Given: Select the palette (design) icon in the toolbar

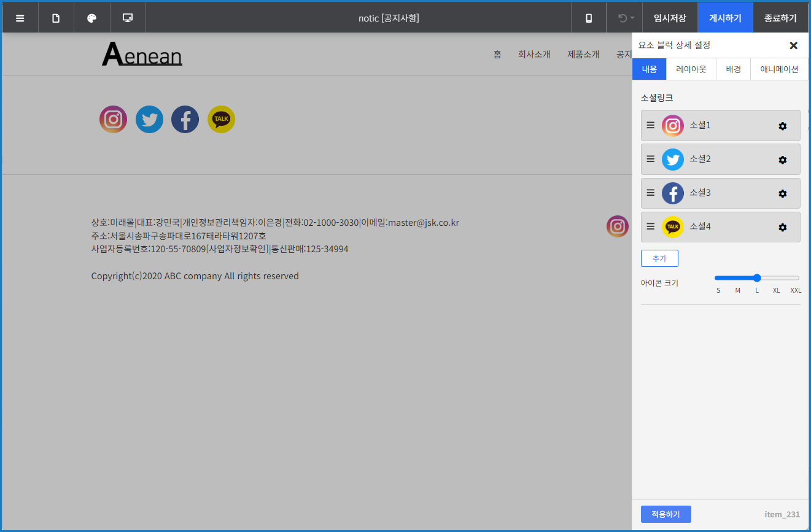Looking at the screenshot, I should click(92, 17).
